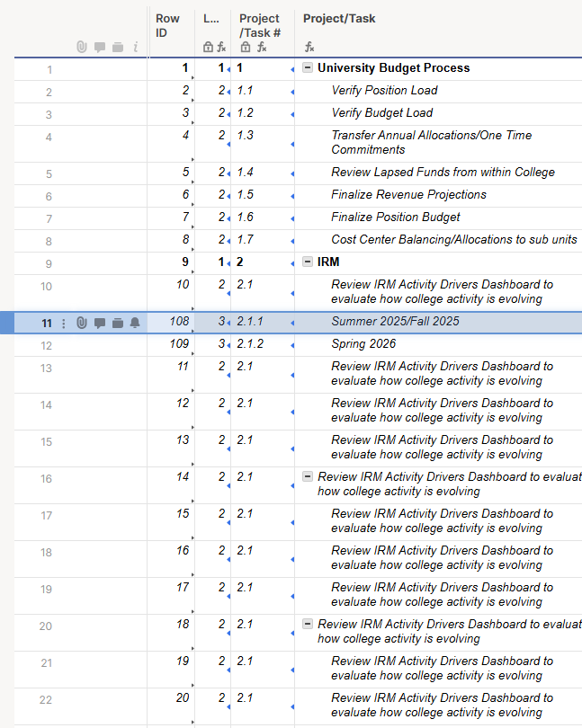Select University Budget Process title cell

pos(438,69)
